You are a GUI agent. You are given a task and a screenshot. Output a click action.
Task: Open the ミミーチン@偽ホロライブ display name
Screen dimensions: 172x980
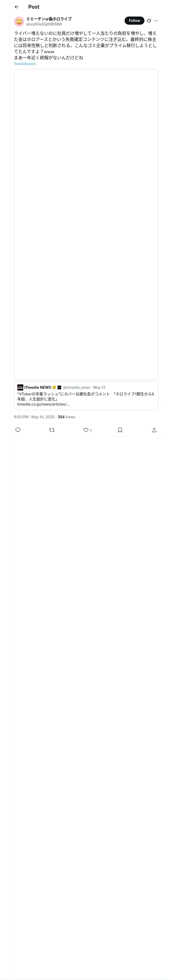49,19
